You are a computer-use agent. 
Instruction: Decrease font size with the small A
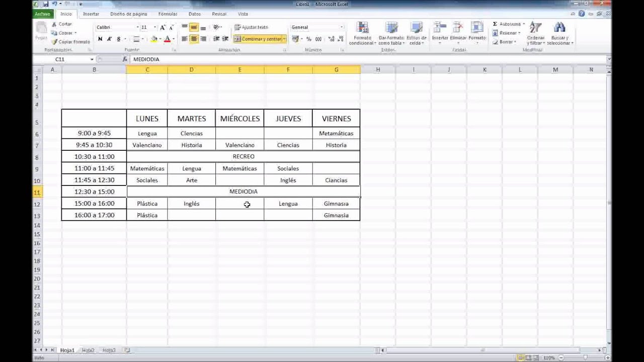[x=172, y=27]
